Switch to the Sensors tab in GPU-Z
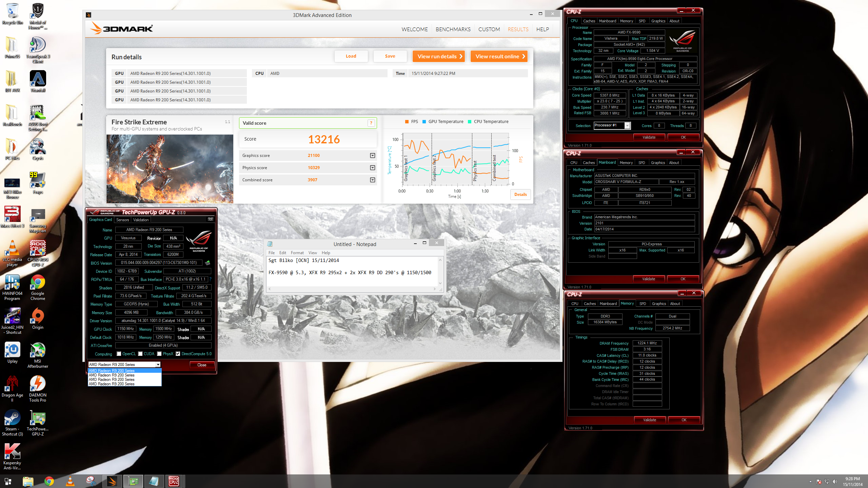This screenshot has width=868, height=488. click(x=122, y=220)
